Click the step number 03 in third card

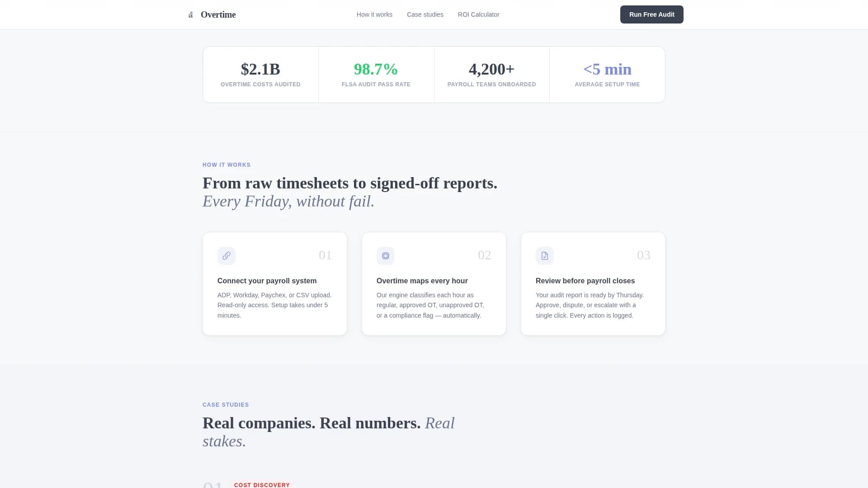point(643,255)
